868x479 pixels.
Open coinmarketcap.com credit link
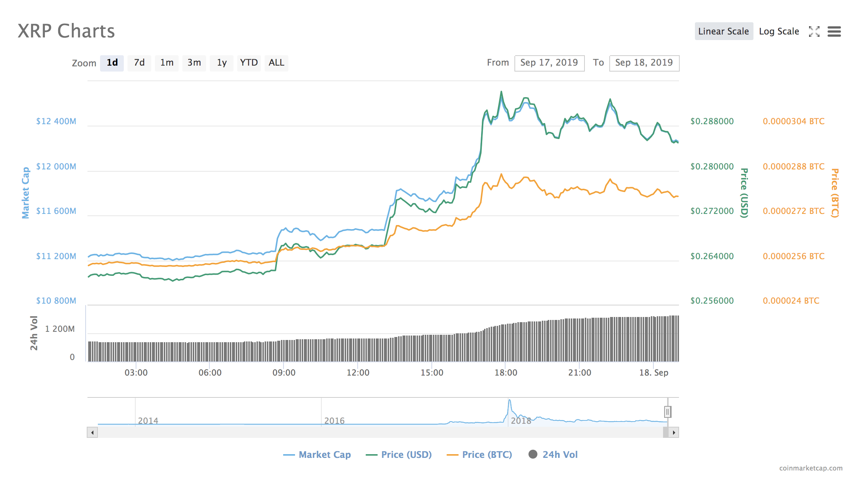(811, 468)
